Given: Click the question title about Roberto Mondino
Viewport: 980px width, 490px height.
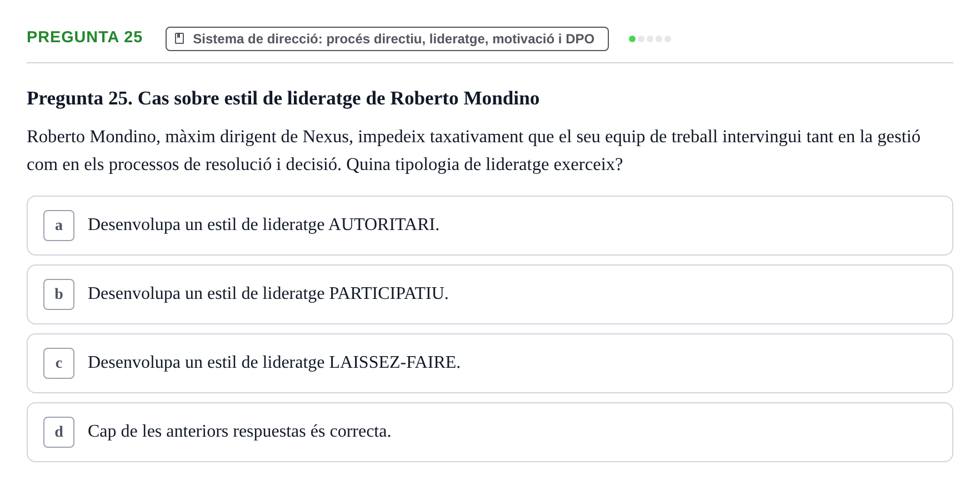Looking at the screenshot, I should (283, 98).
